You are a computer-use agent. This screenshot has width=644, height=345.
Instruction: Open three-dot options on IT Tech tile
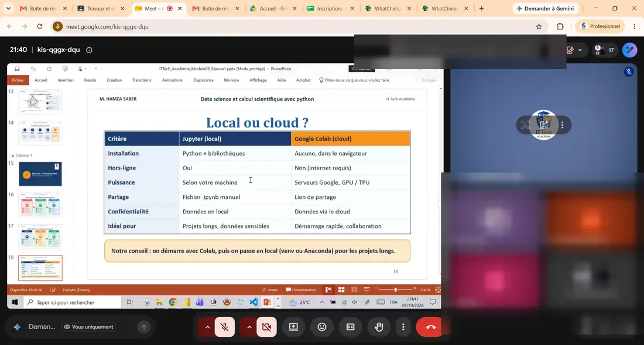562,125
